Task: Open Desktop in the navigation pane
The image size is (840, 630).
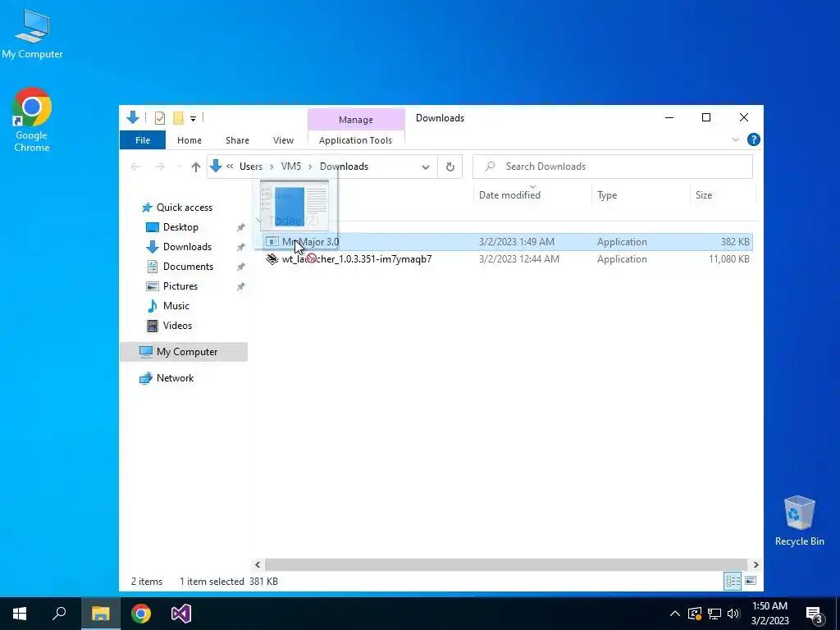Action: [180, 227]
